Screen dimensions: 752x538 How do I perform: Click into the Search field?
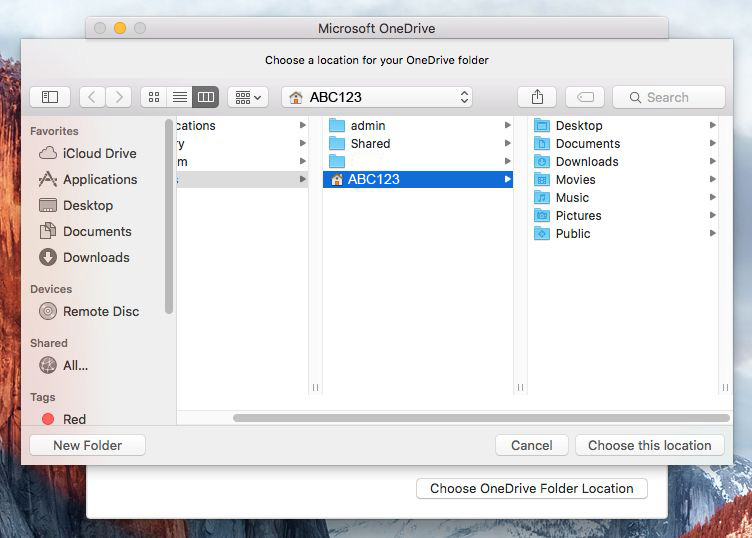[669, 97]
